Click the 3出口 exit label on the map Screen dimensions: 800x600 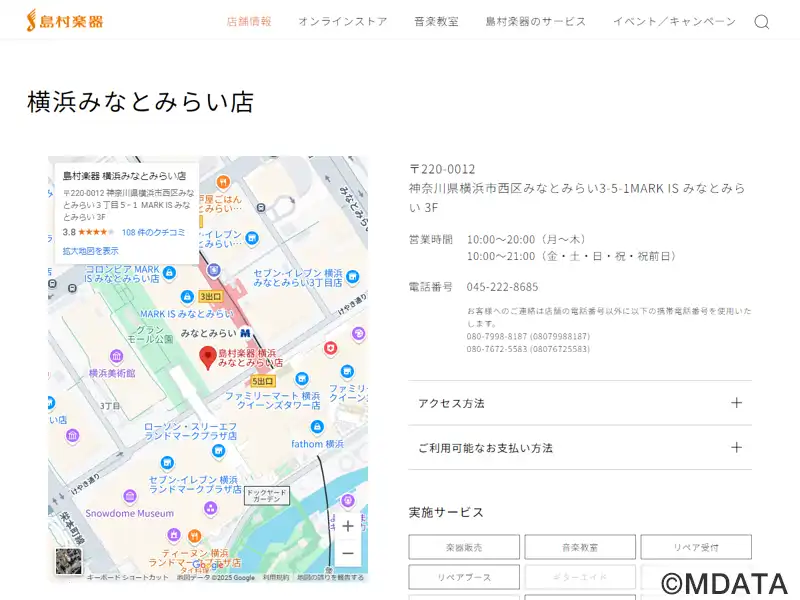[210, 296]
